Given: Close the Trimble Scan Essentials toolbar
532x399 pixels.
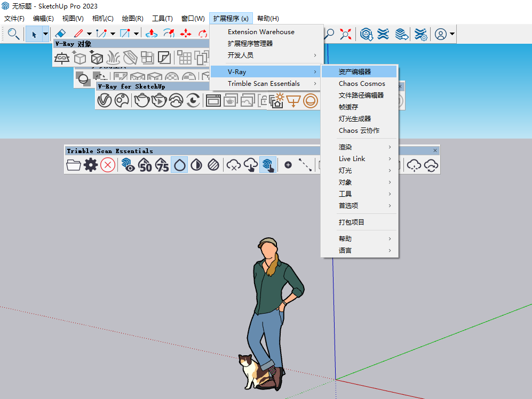Looking at the screenshot, I should tap(435, 150).
